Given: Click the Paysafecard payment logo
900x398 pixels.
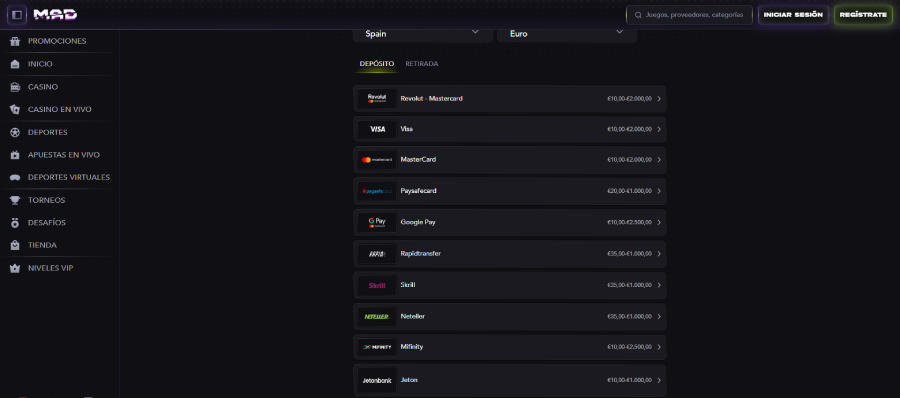Looking at the screenshot, I should (377, 191).
